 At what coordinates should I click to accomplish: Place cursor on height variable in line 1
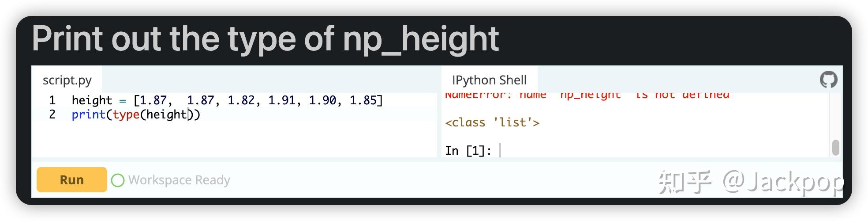(x=92, y=100)
